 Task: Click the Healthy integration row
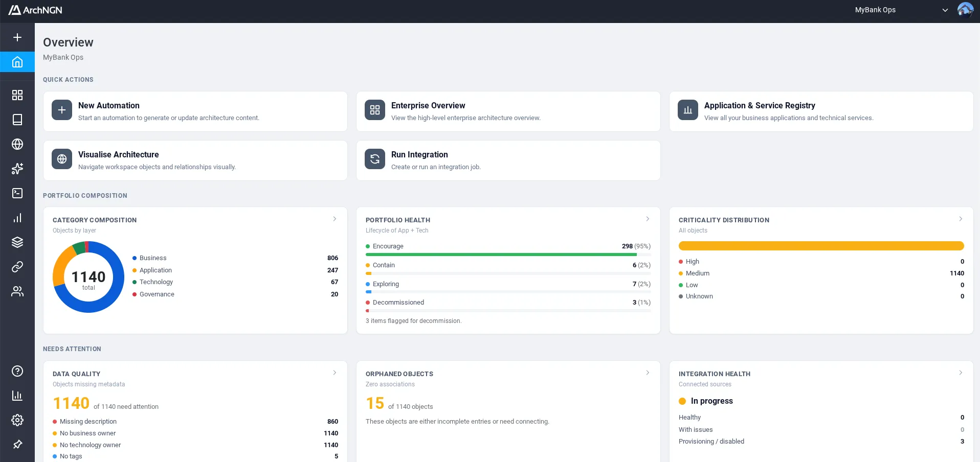click(x=821, y=418)
